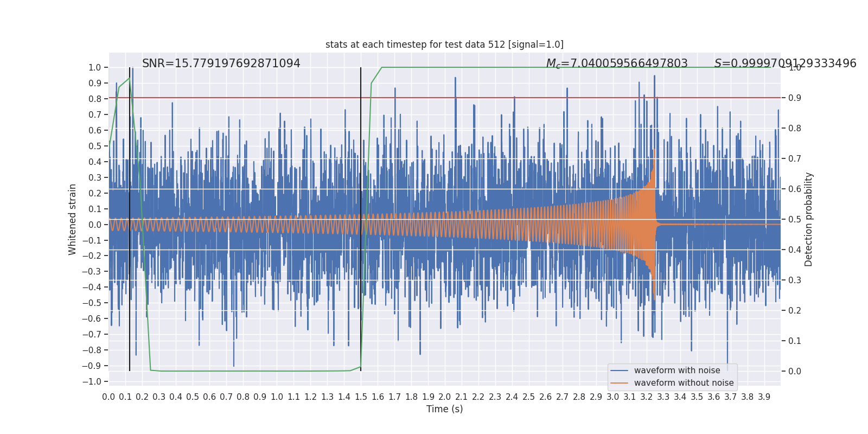
Task: Click the 'Whitened strain' axis label
Action: [x=73, y=219]
